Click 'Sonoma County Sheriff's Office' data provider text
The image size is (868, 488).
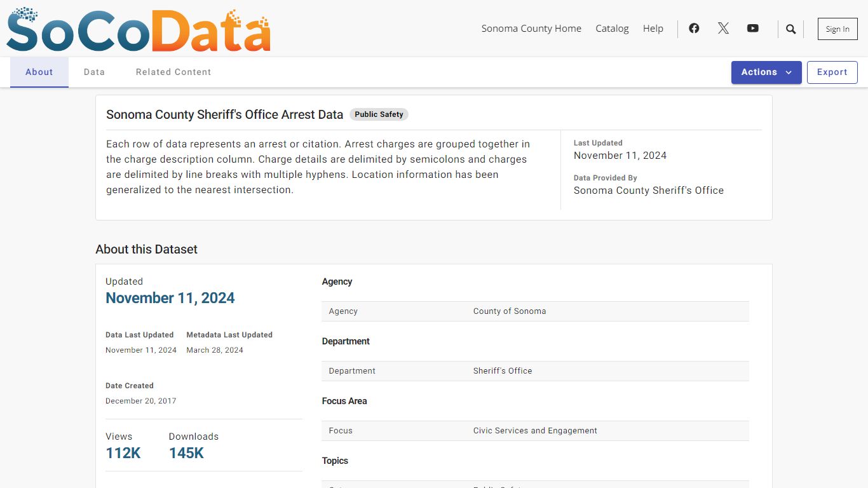coord(649,190)
